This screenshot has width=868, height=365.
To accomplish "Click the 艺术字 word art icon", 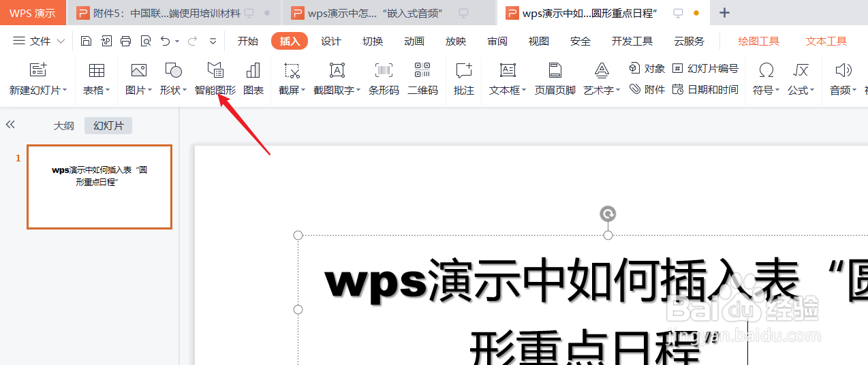I will [602, 69].
